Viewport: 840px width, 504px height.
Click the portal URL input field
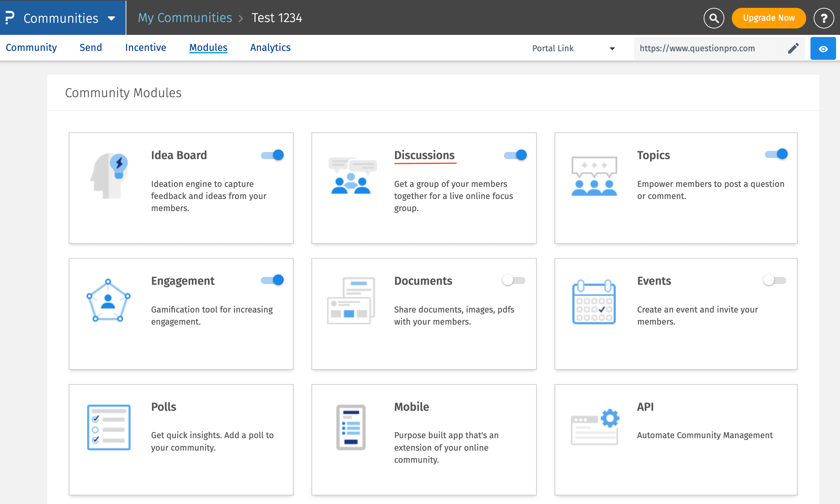click(708, 48)
